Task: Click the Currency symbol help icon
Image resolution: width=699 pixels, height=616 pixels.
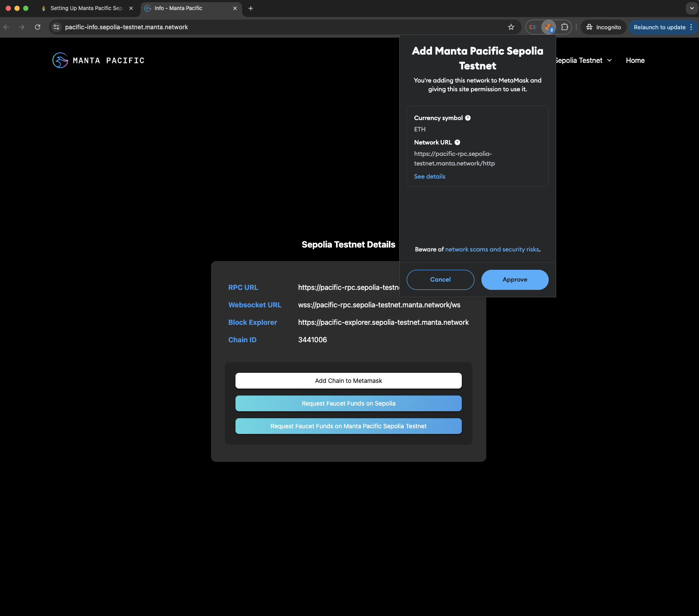Action: coord(468,118)
